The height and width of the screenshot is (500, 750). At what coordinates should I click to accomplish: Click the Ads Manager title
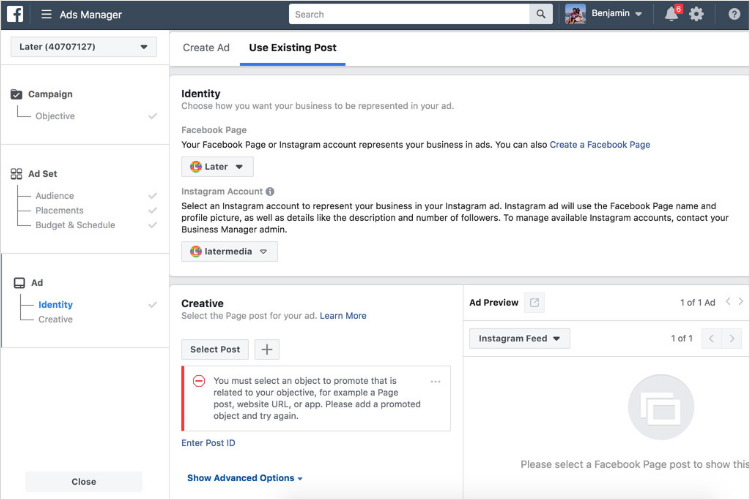[91, 15]
